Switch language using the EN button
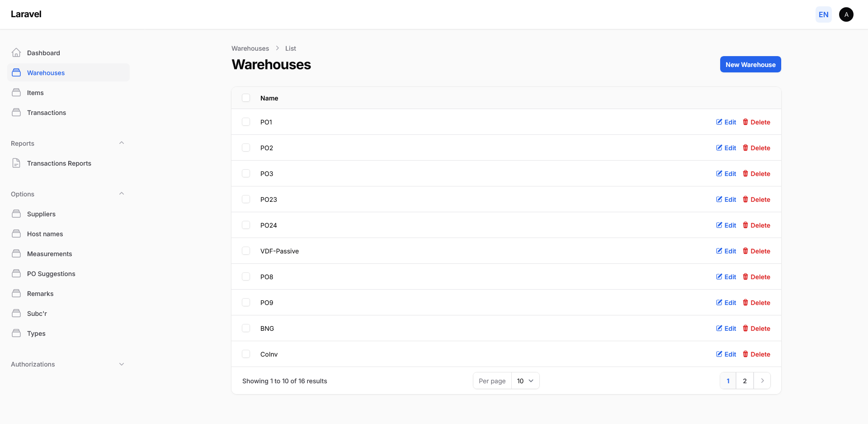868x424 pixels. 823,14
